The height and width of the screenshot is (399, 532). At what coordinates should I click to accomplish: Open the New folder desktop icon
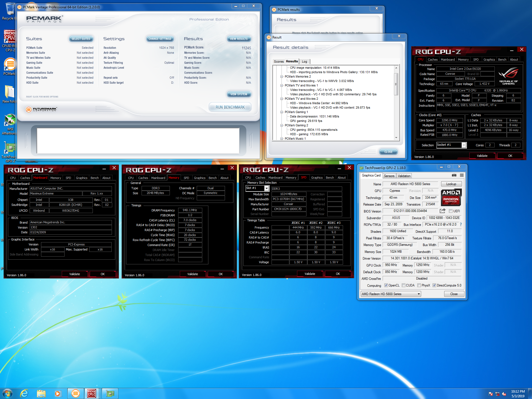9,94
